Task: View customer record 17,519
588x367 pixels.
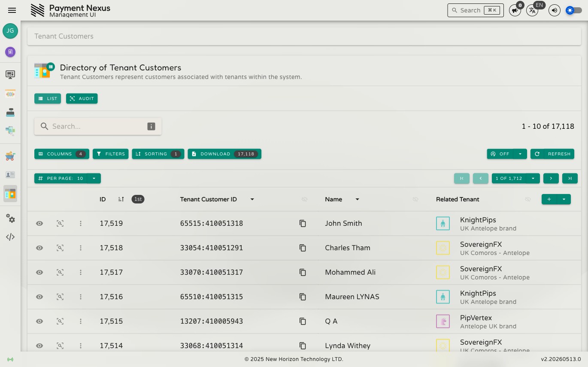Action: 39,223
